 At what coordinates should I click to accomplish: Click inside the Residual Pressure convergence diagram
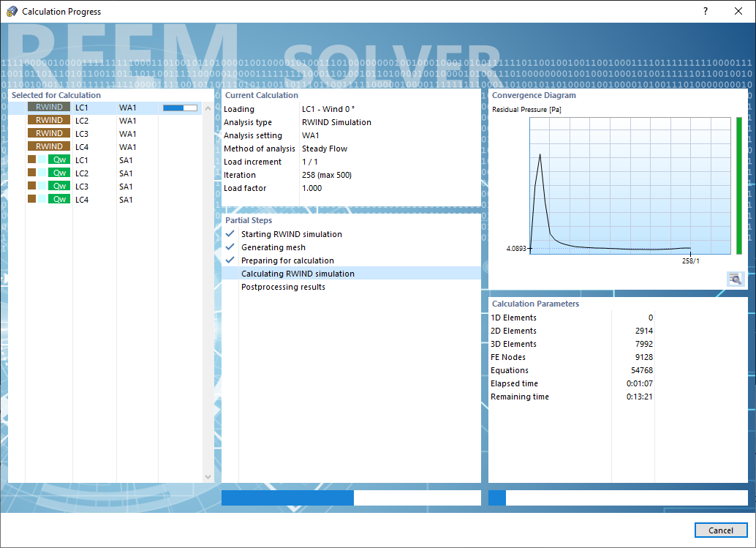pos(629,187)
